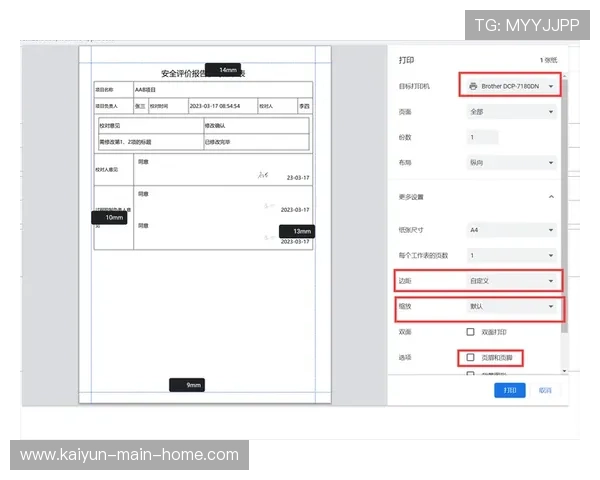This screenshot has height=480, width=600.
Task: Click the printer icon beside Brother DCP-7180DN
Action: point(473,87)
